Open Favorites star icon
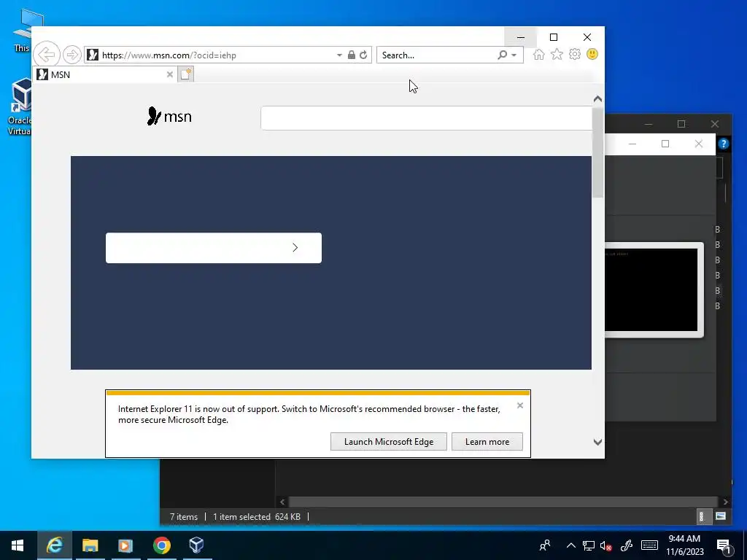 click(557, 54)
